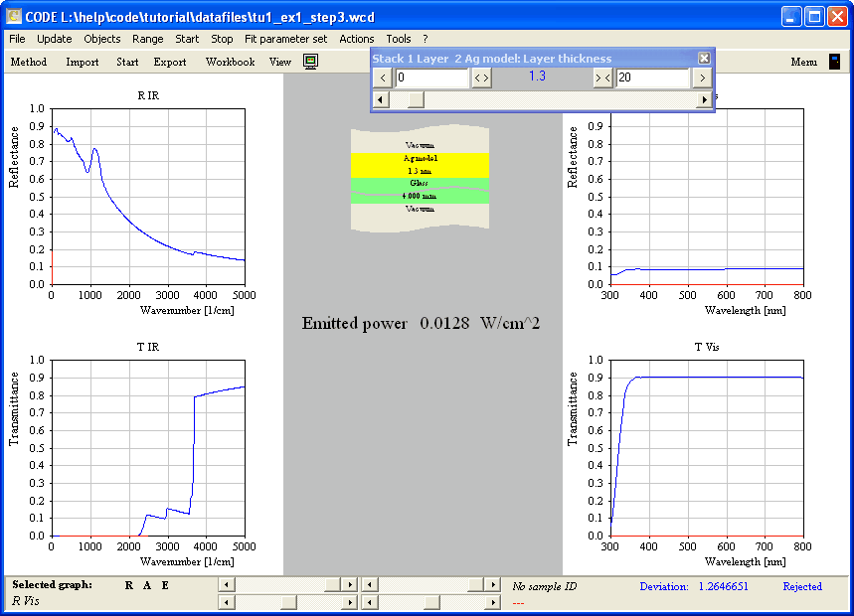
Task: Click the widen range '<>' button
Action: point(481,77)
